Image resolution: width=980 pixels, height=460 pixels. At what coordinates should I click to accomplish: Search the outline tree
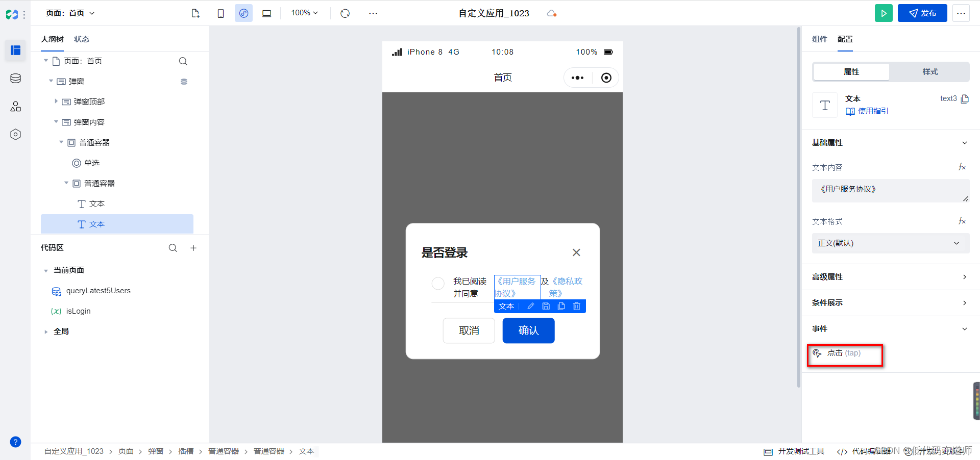point(183,61)
